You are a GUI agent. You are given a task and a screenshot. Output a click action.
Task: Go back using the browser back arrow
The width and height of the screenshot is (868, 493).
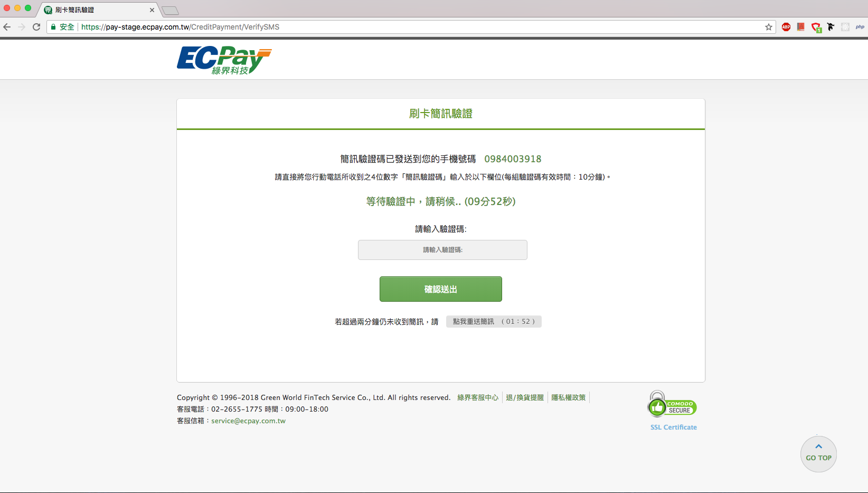[7, 27]
